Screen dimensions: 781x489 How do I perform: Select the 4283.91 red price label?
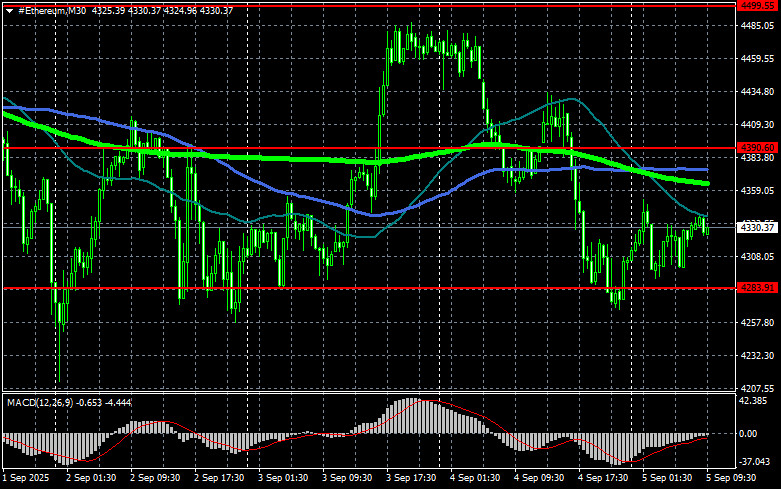[757, 288]
